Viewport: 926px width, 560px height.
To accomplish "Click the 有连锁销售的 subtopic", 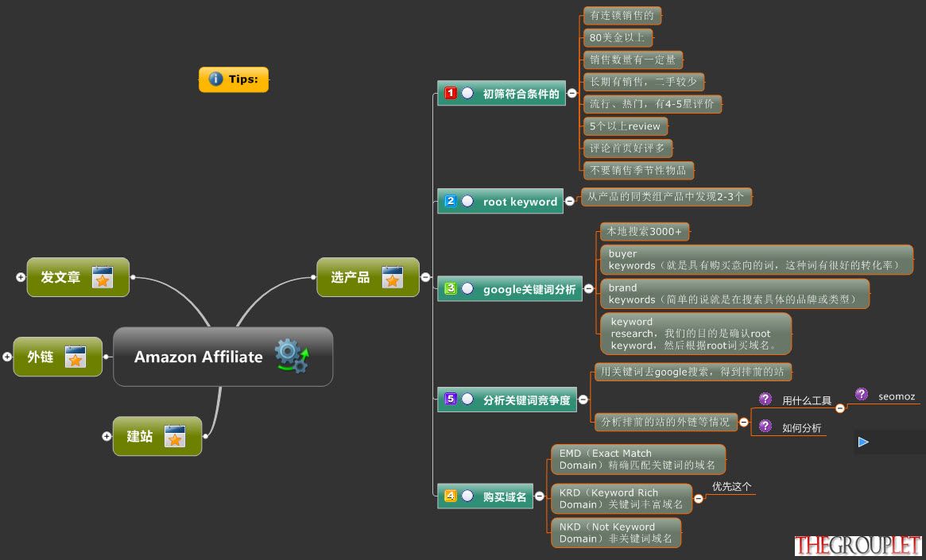I will (x=622, y=15).
